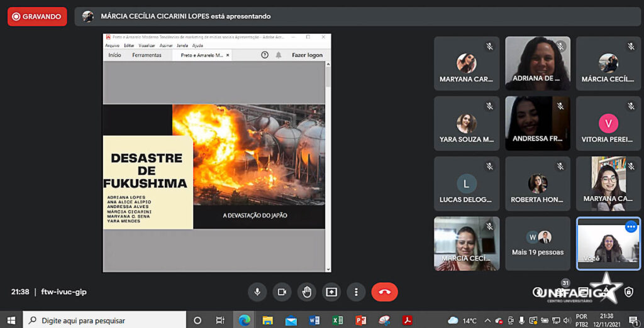Switch to the Ferramentas tab

[x=147, y=55]
